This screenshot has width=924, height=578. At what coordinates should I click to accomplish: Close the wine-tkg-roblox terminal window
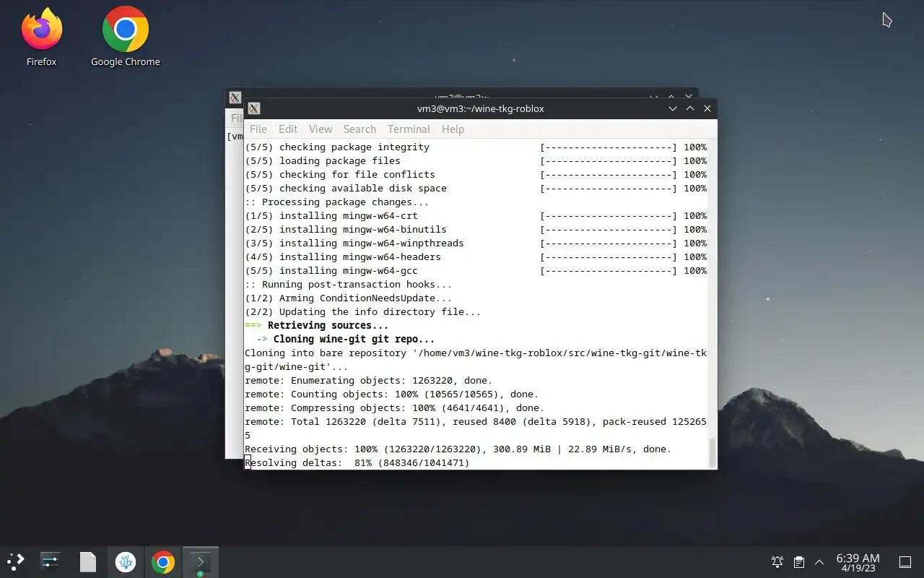click(x=707, y=108)
